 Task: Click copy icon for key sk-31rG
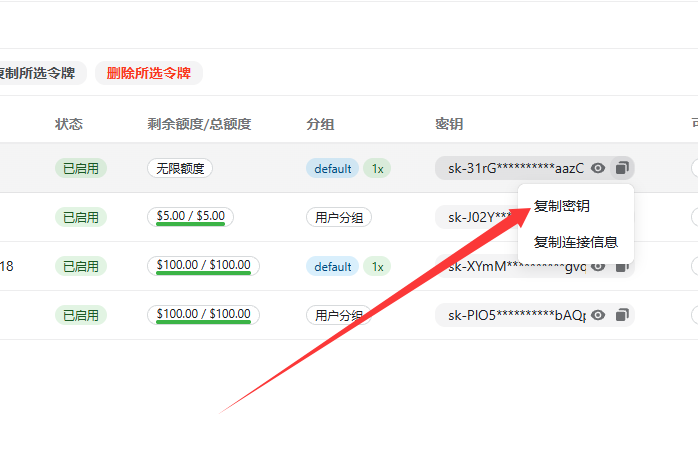622,168
